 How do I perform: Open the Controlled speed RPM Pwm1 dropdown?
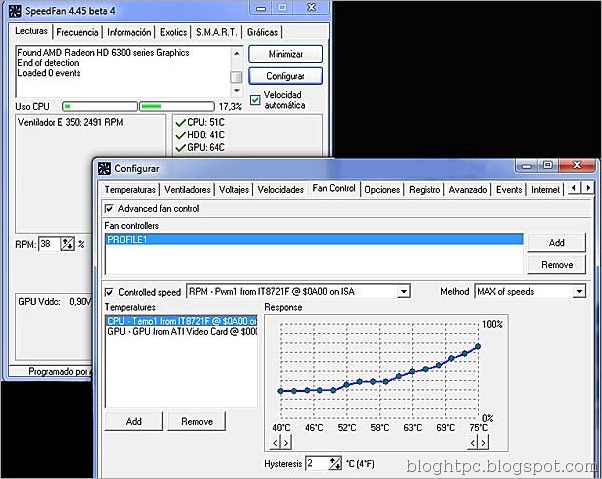coord(403,291)
